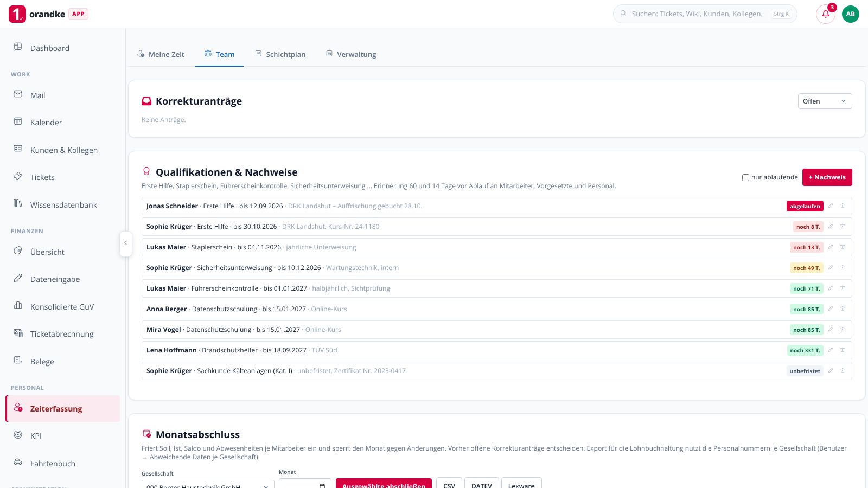Screen dimensions: 868x488
Task: Delete Jonas Schneider's Erste Hilfe entry
Action: [x=843, y=206]
